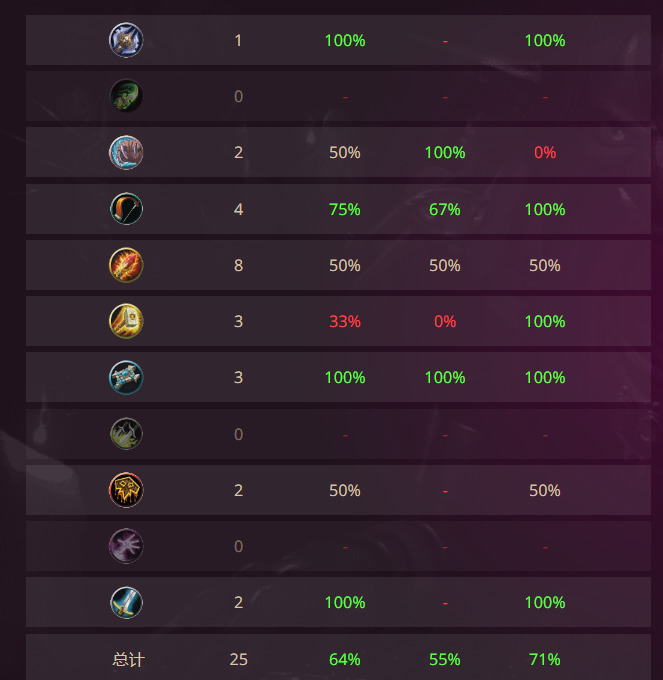This screenshot has width=663, height=680.
Task: Select the Mage games count of 8
Action: click(238, 265)
